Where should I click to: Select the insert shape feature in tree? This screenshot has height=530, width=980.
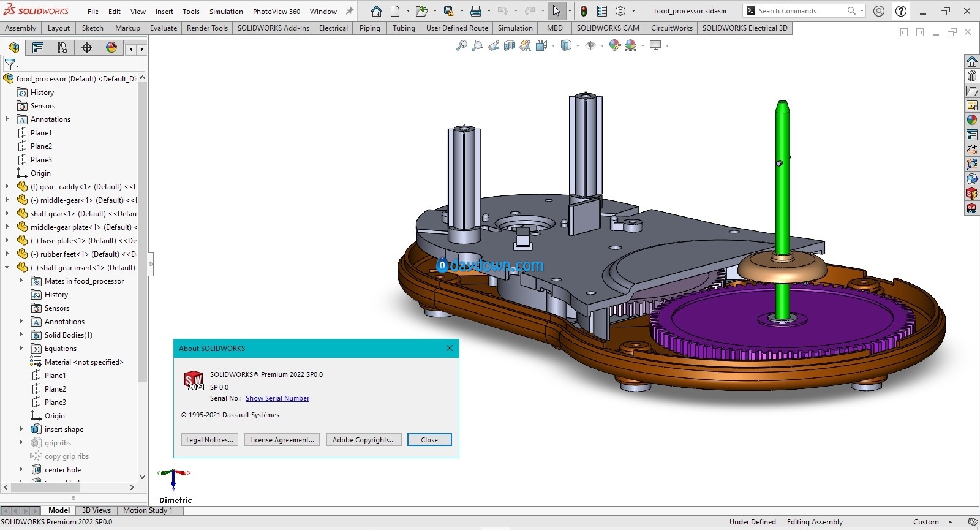(x=64, y=429)
